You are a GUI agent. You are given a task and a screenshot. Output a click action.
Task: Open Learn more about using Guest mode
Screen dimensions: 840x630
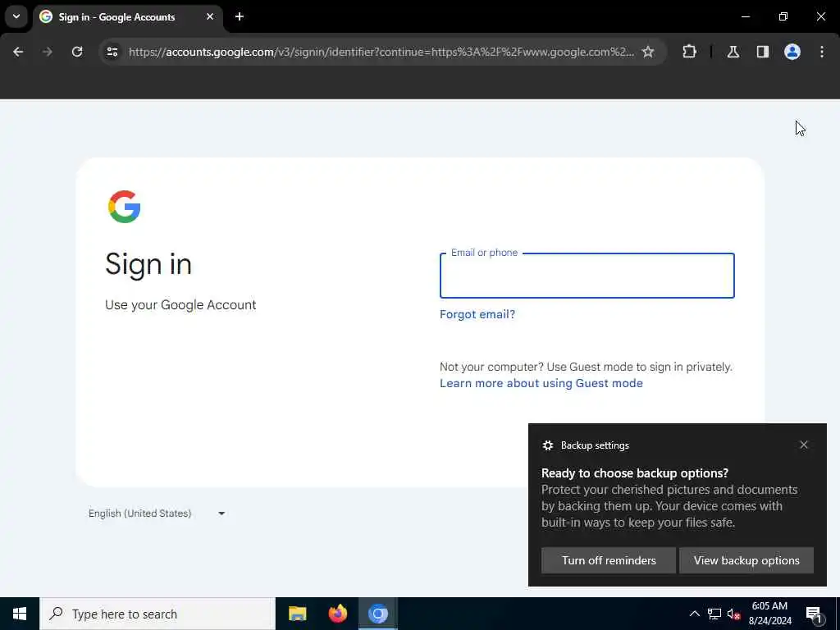click(x=541, y=384)
